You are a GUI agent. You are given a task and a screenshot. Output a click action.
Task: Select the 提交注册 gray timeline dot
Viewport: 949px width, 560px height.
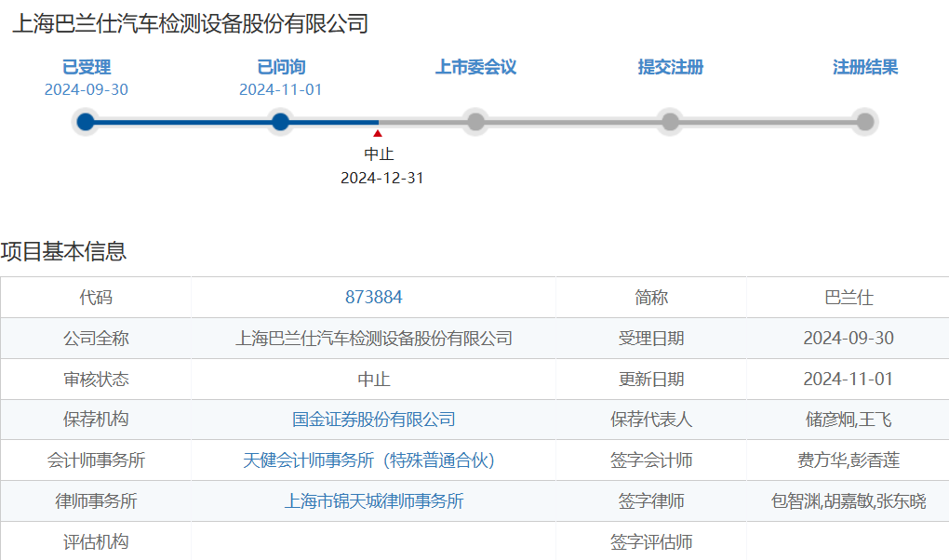(x=670, y=122)
